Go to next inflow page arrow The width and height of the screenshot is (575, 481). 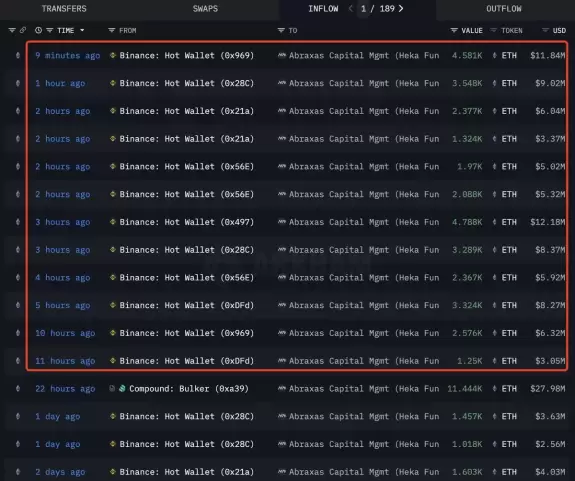401,8
